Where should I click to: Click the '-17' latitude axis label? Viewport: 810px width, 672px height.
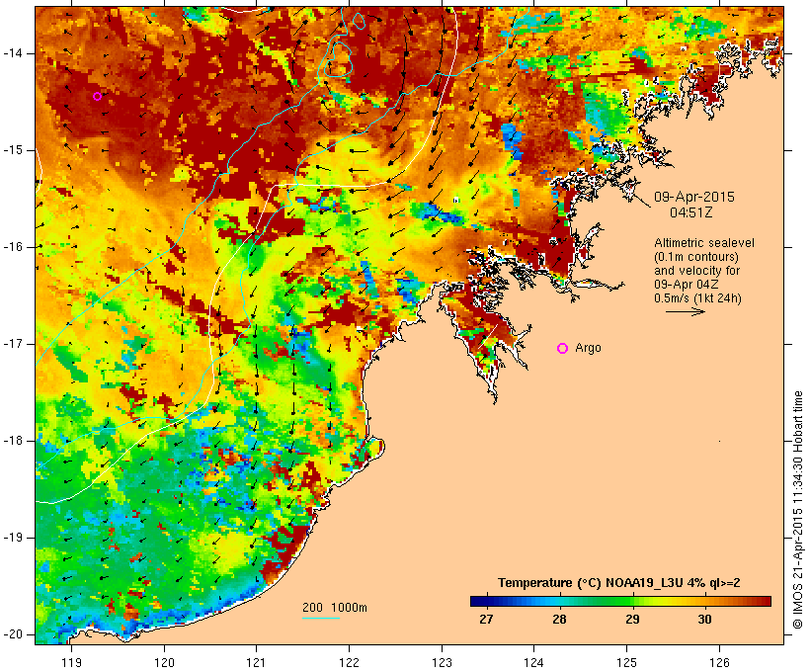tap(13, 344)
